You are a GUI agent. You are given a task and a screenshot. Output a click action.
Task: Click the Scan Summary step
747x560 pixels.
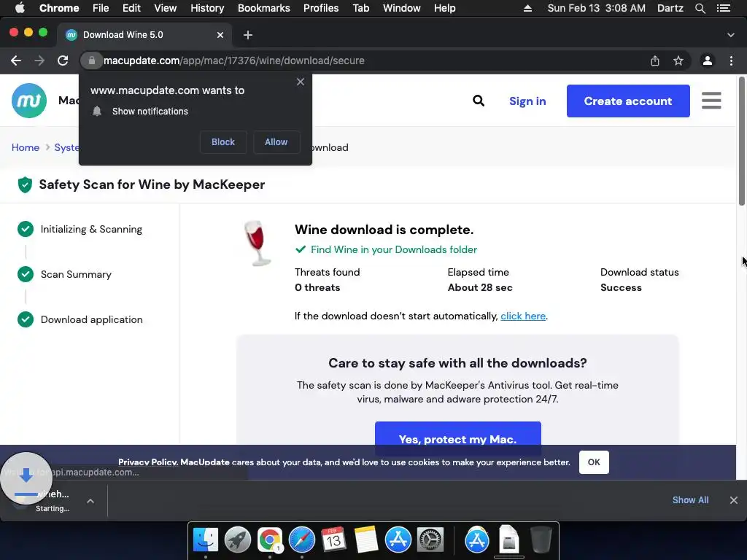coord(64,274)
